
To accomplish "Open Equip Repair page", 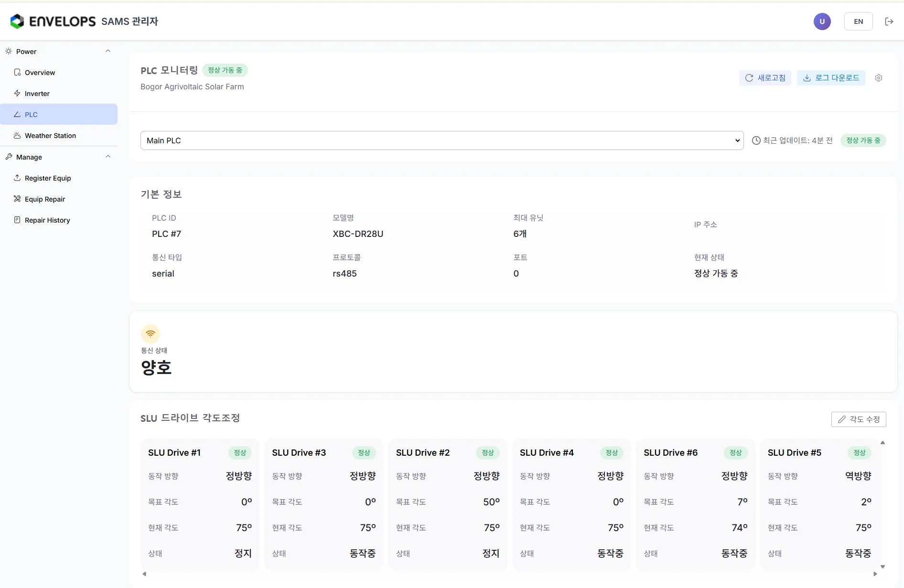I will pos(59,199).
